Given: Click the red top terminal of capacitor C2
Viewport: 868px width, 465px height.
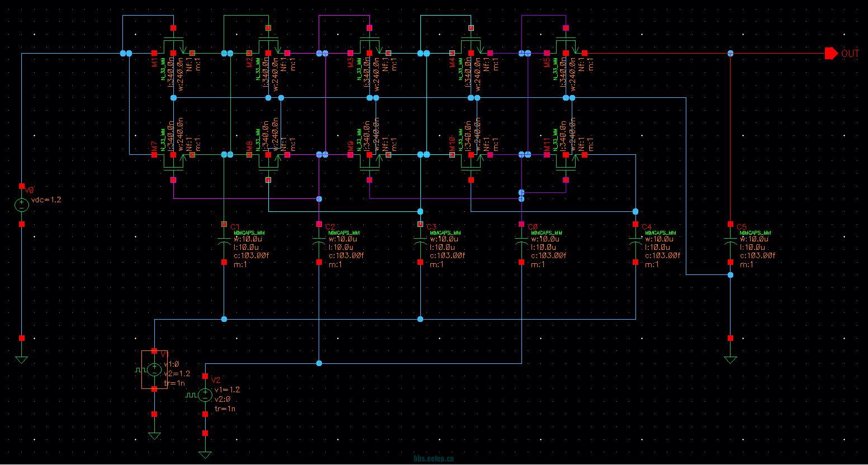Looking at the screenshot, I should [x=319, y=224].
